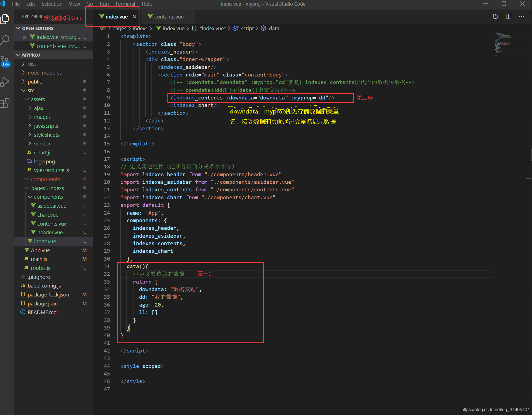
Task: Open header.vue in the explorer
Action: pyautogui.click(x=50, y=232)
